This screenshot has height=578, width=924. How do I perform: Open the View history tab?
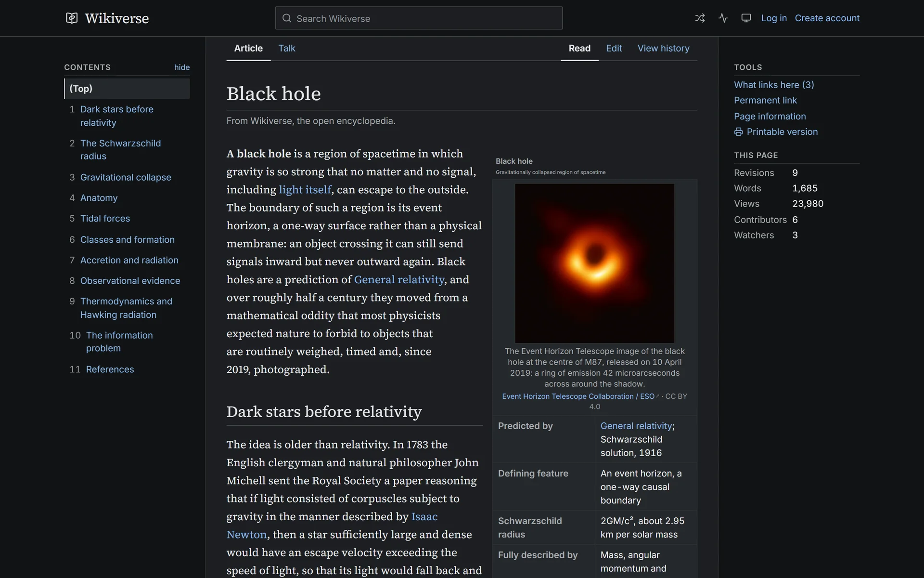(x=663, y=48)
